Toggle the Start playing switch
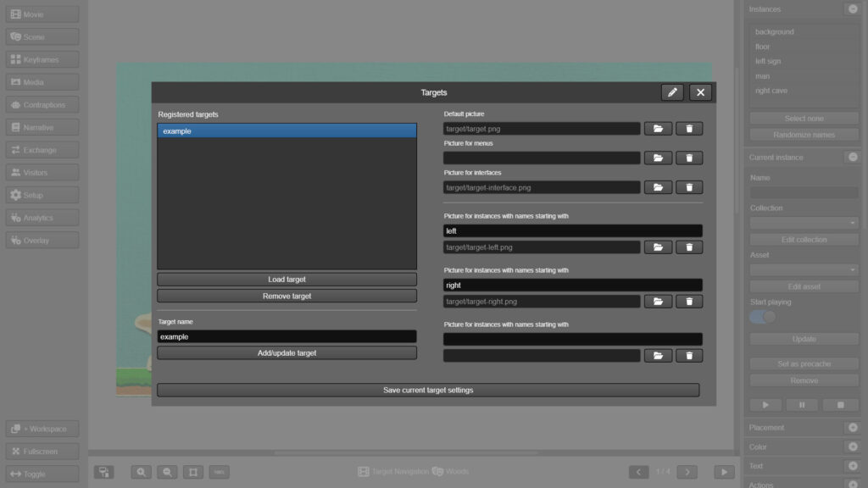The height and width of the screenshot is (488, 868). (x=762, y=317)
